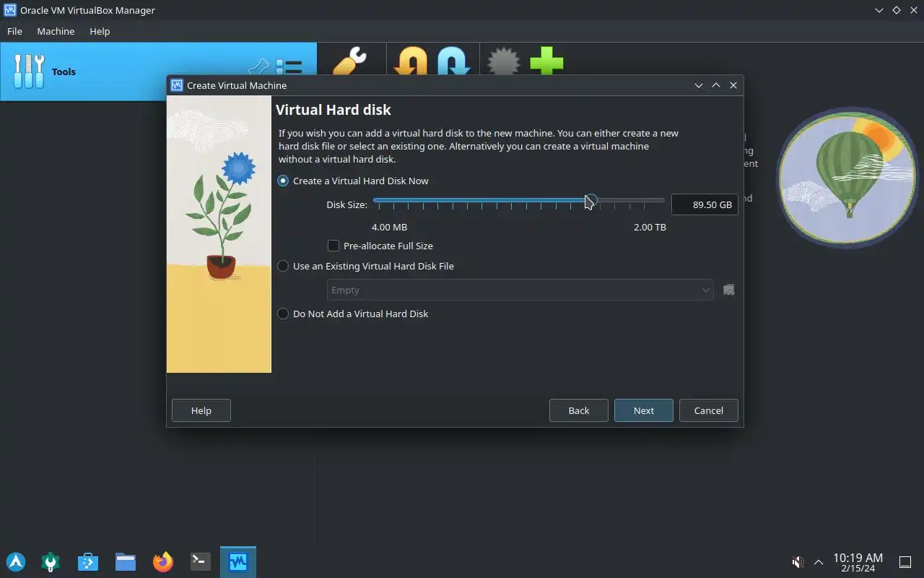Close the Create Virtual Machine dialog
924x578 pixels.
[x=733, y=85]
